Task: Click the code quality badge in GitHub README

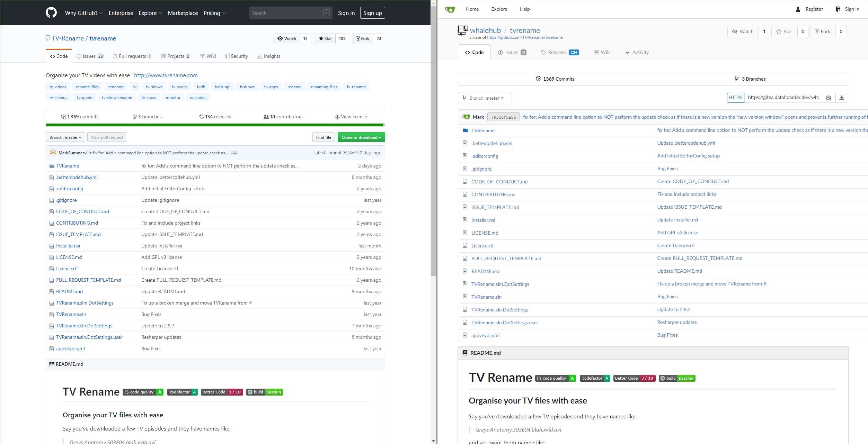Action: [143, 392]
